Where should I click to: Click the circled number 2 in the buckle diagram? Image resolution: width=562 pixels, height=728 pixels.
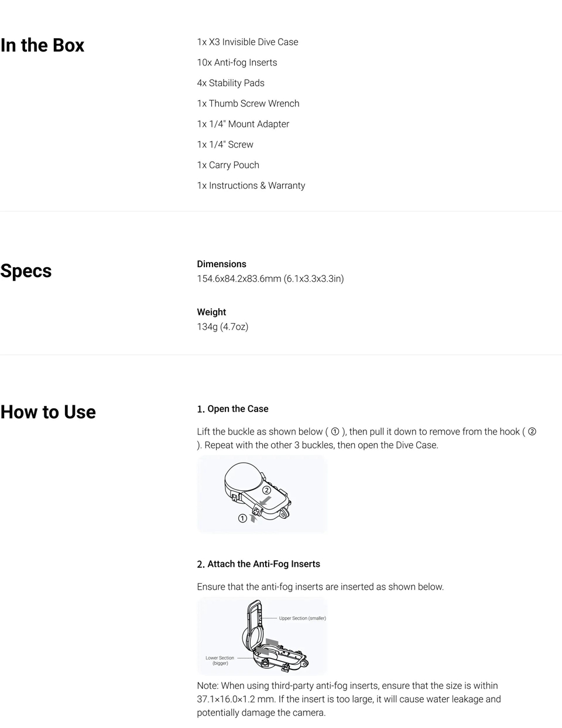click(266, 490)
